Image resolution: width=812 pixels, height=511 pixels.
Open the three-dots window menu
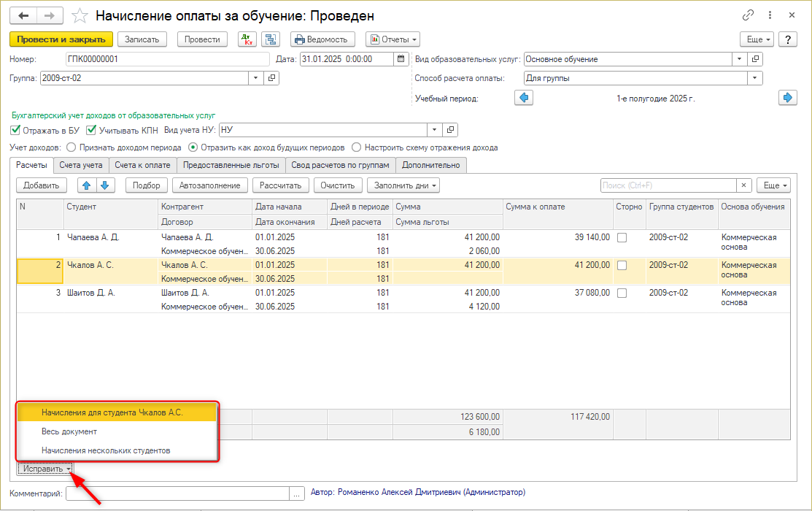[x=770, y=15]
